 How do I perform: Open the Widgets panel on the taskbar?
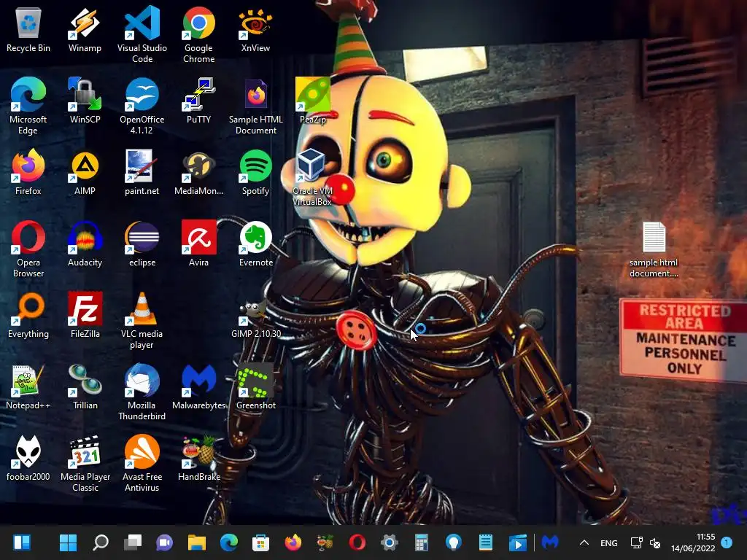pos(22,542)
